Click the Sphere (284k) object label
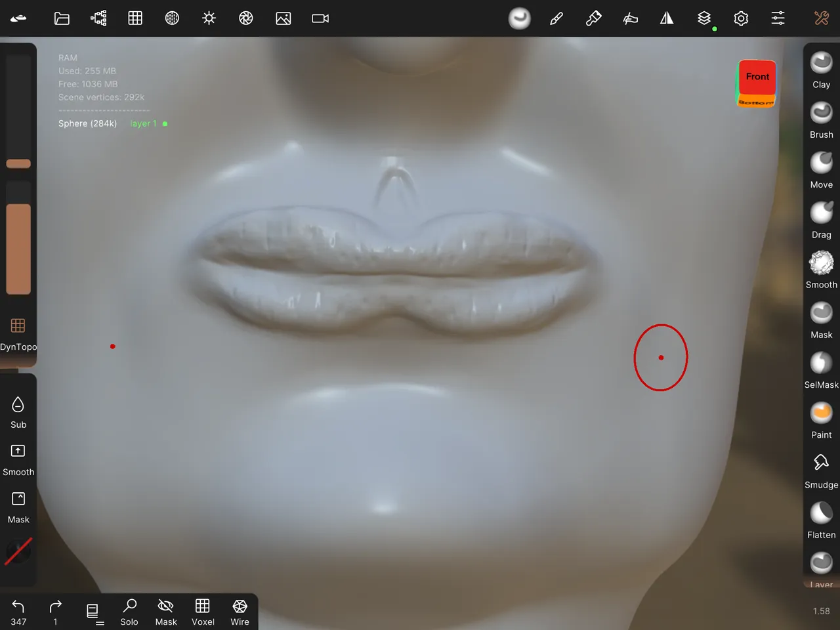This screenshot has width=840, height=630. coord(87,123)
